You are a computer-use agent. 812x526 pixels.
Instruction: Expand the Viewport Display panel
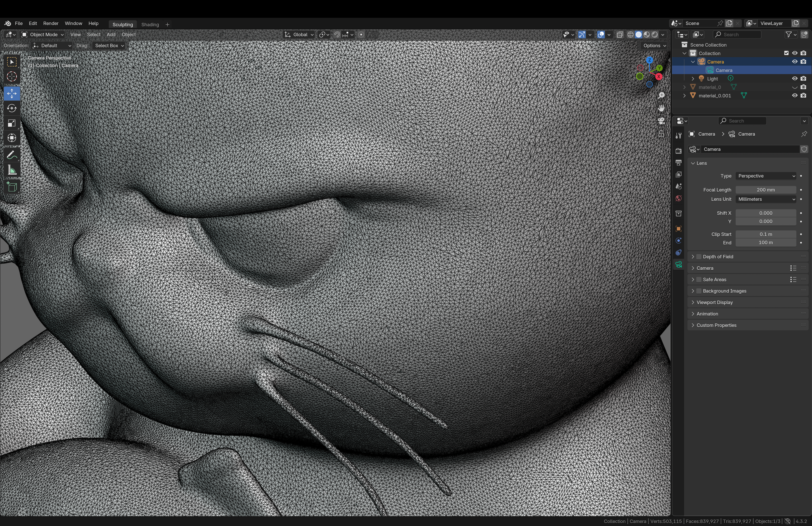[714, 302]
